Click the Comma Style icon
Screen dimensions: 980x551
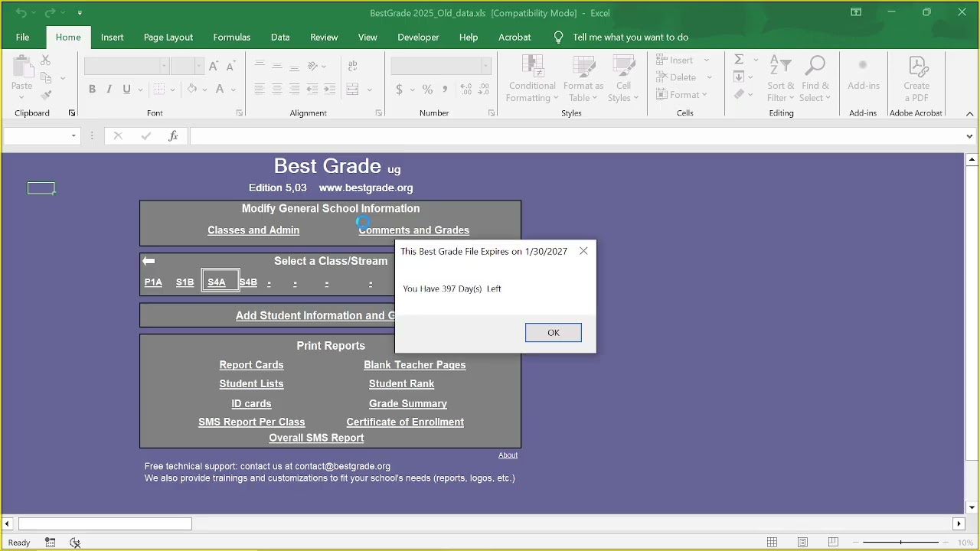445,90
